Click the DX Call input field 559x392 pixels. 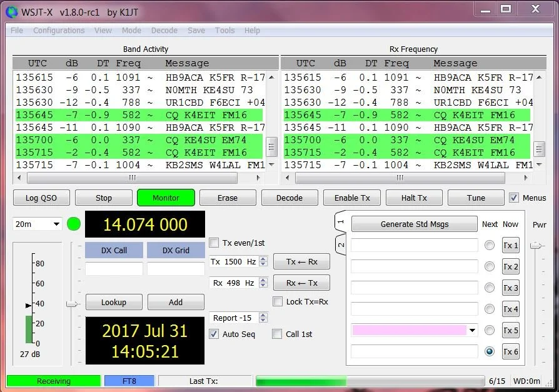pos(114,269)
